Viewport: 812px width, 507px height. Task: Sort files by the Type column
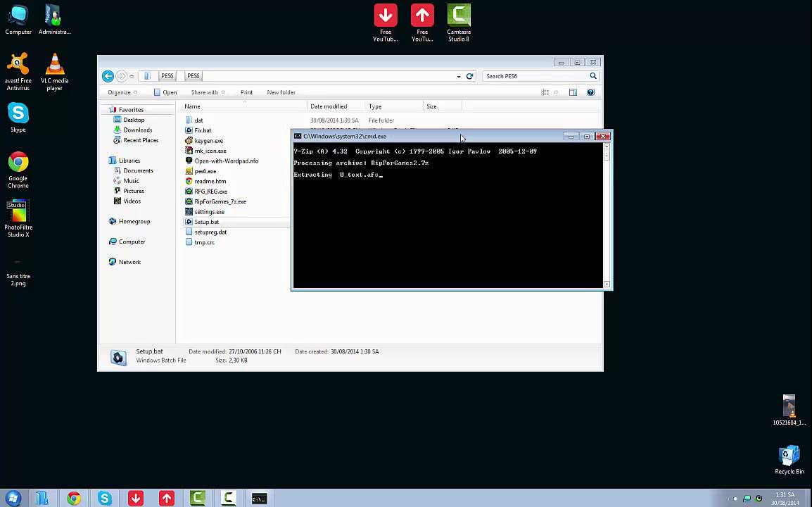pyautogui.click(x=394, y=106)
